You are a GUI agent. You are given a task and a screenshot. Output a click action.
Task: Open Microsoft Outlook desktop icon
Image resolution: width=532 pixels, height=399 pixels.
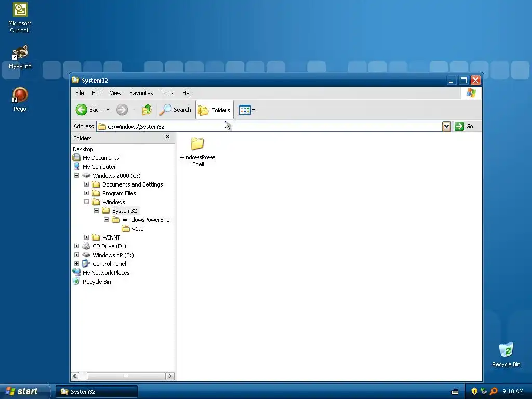tap(20, 18)
